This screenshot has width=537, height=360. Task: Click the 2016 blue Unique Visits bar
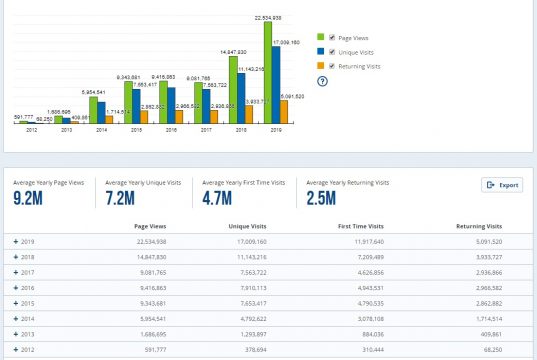click(x=171, y=105)
